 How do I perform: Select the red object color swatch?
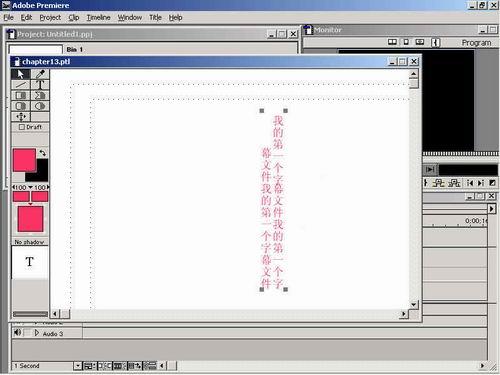point(24,160)
